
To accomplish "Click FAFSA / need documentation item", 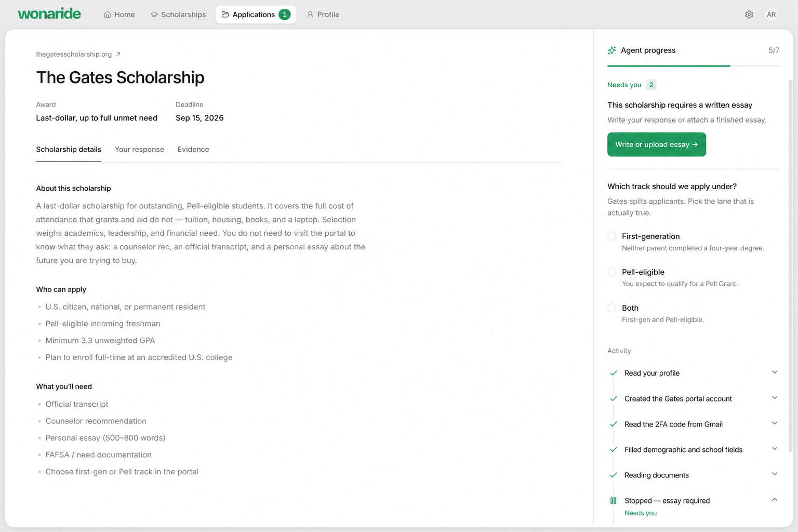I will click(99, 455).
